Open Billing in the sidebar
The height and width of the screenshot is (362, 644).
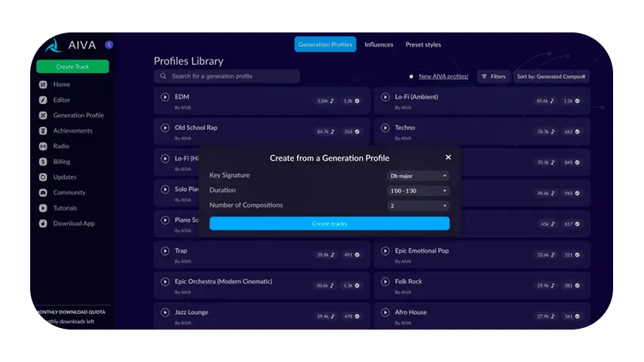pos(62,162)
